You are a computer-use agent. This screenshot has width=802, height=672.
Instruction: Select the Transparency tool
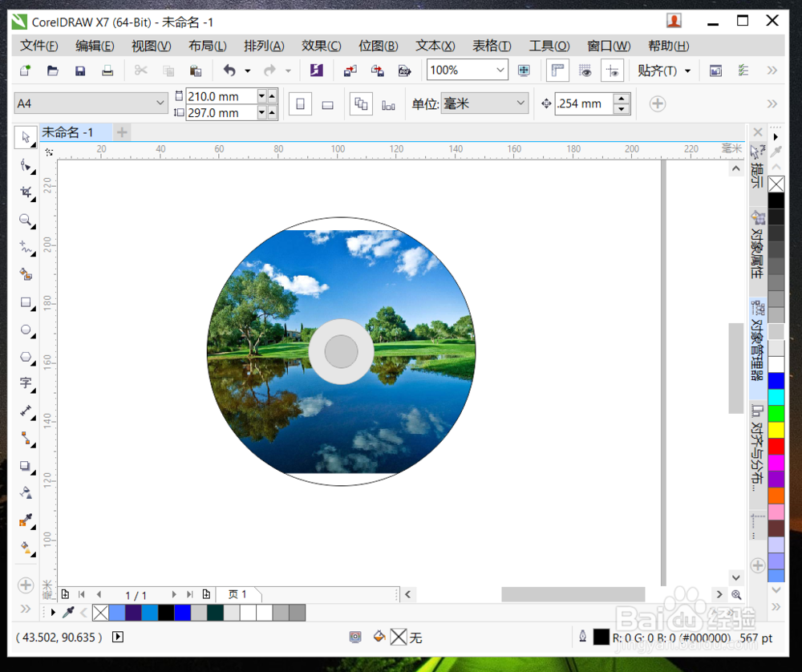tap(26, 493)
